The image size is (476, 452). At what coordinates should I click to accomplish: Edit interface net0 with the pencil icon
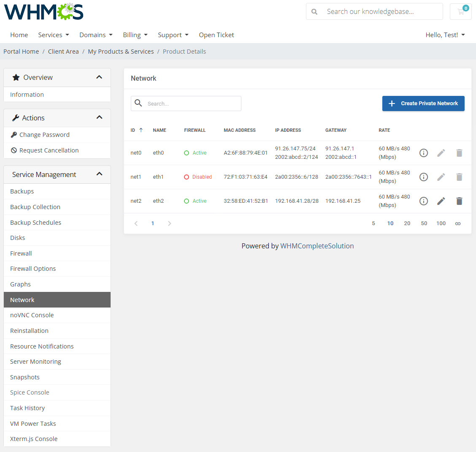tap(441, 152)
